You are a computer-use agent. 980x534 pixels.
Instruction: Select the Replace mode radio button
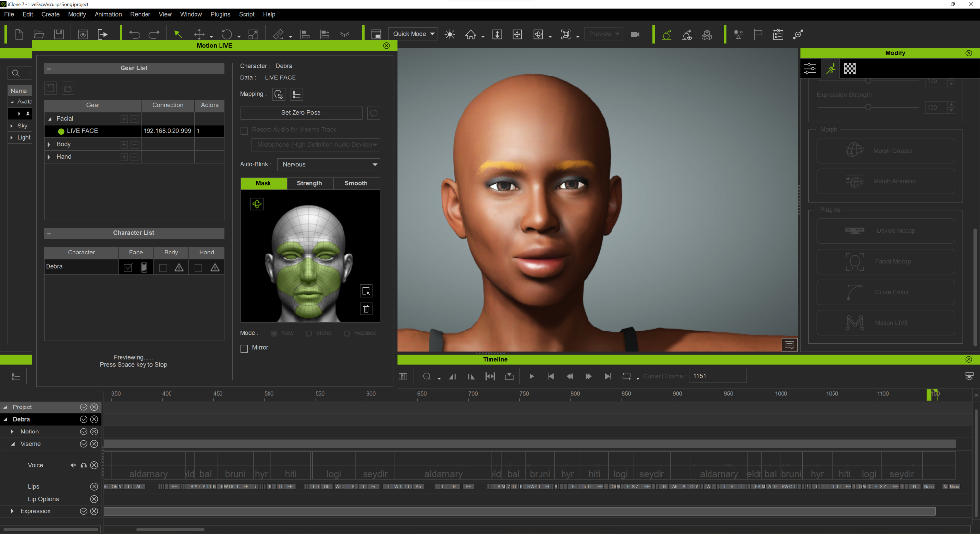pyautogui.click(x=347, y=333)
